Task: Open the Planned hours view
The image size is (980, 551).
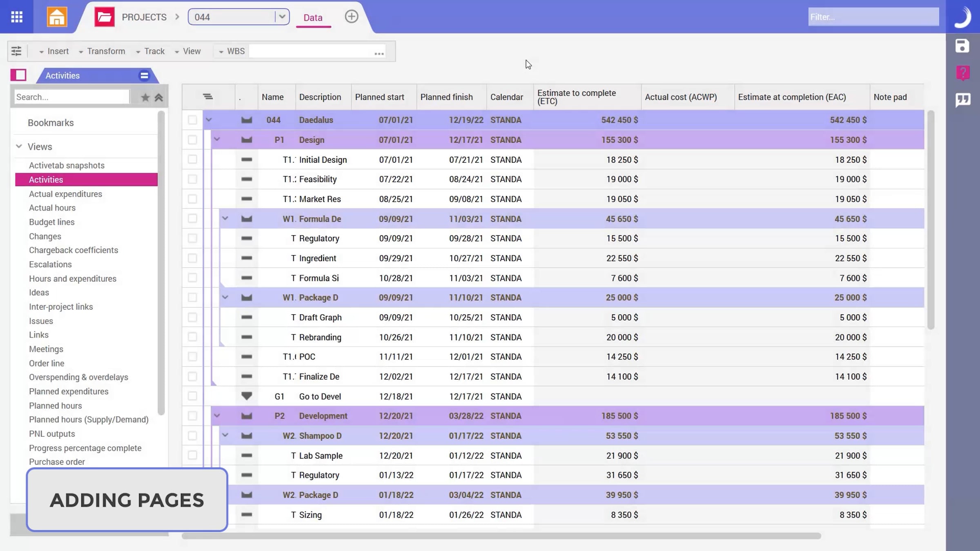Action: (x=55, y=406)
